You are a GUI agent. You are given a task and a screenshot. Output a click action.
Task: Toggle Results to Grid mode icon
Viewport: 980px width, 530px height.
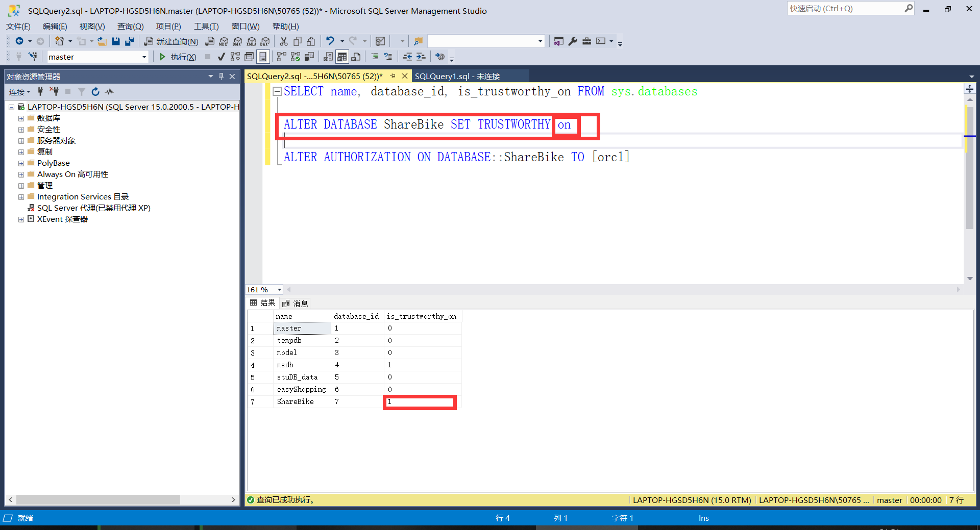click(x=341, y=57)
